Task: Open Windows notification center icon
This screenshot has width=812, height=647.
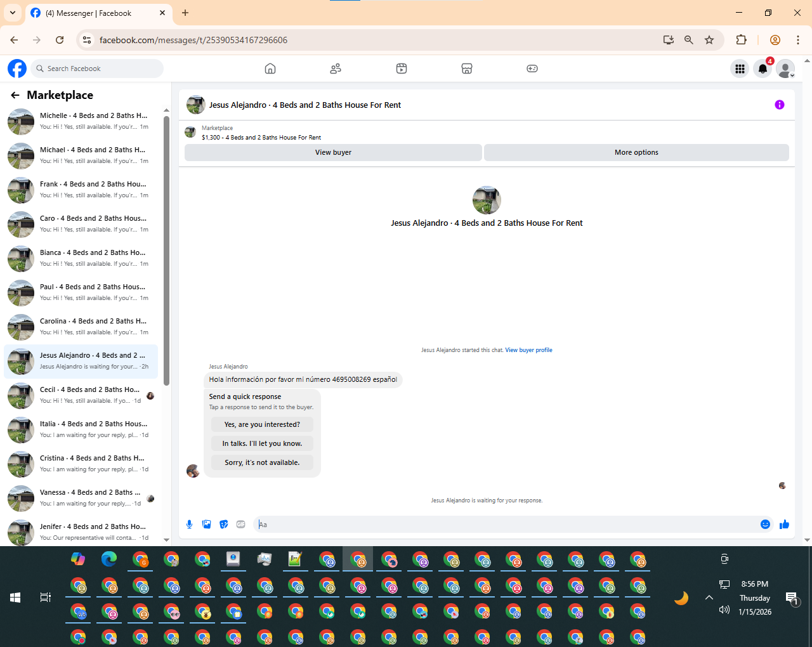Action: [x=792, y=598]
